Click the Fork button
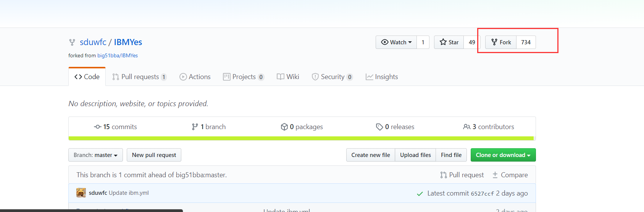The width and height of the screenshot is (644, 212). coord(501,42)
